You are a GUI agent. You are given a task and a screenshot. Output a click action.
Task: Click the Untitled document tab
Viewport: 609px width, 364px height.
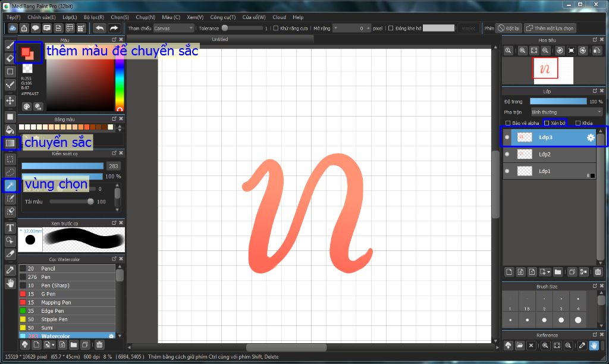(220, 39)
